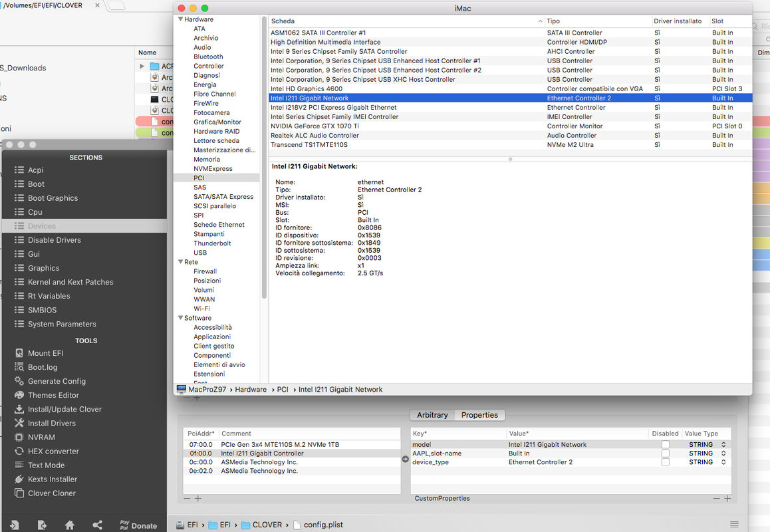
Task: Collapse the Hardware tree in System Information
Action: tap(180, 19)
